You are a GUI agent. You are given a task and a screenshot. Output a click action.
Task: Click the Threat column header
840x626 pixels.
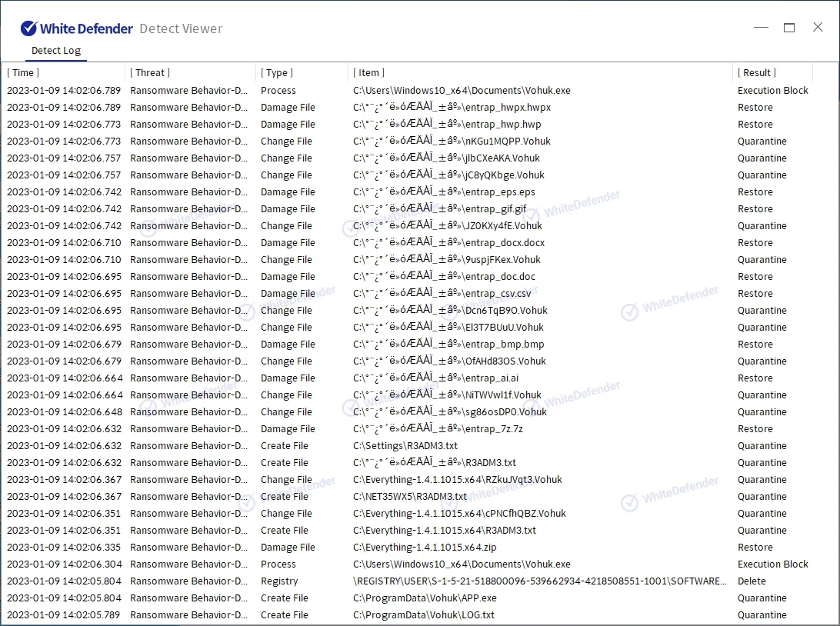[x=150, y=72]
